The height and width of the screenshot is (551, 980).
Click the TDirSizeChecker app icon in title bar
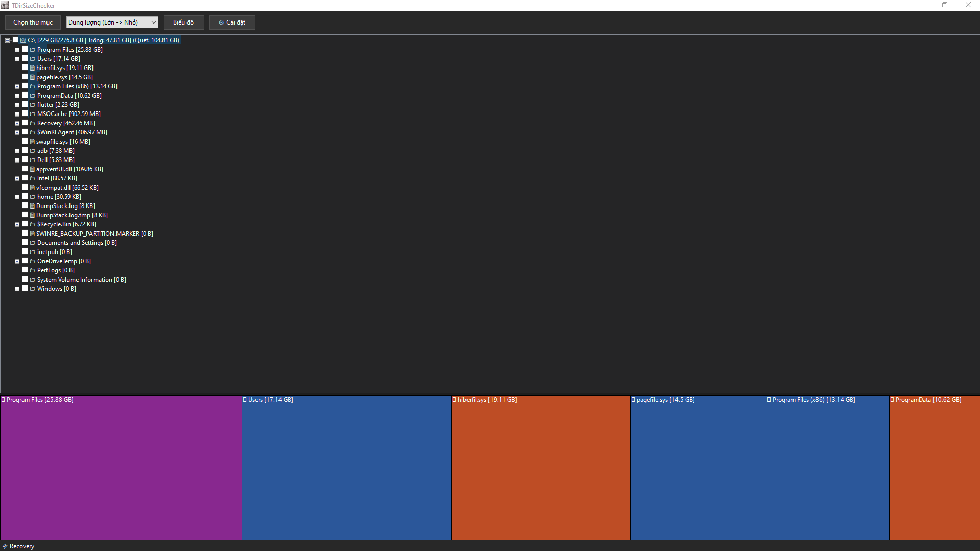click(5, 5)
